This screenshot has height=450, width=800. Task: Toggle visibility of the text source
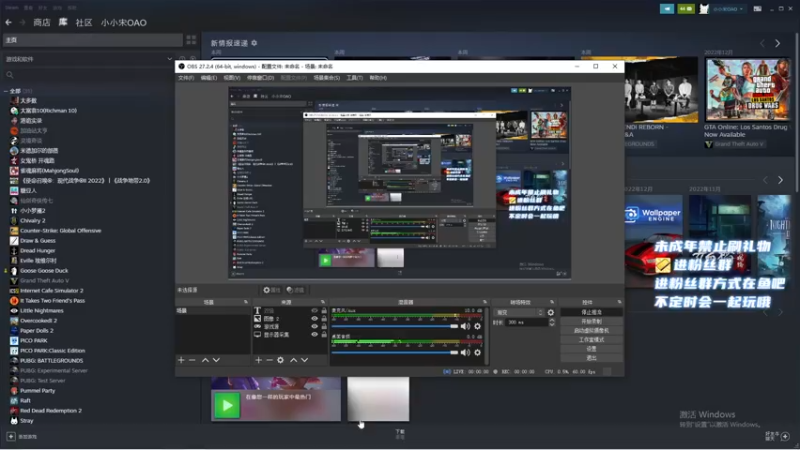314,310
